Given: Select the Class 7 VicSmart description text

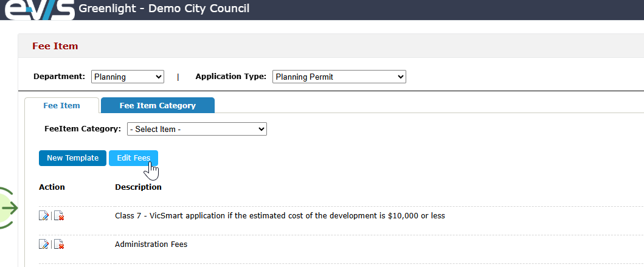Looking at the screenshot, I should tap(280, 216).
